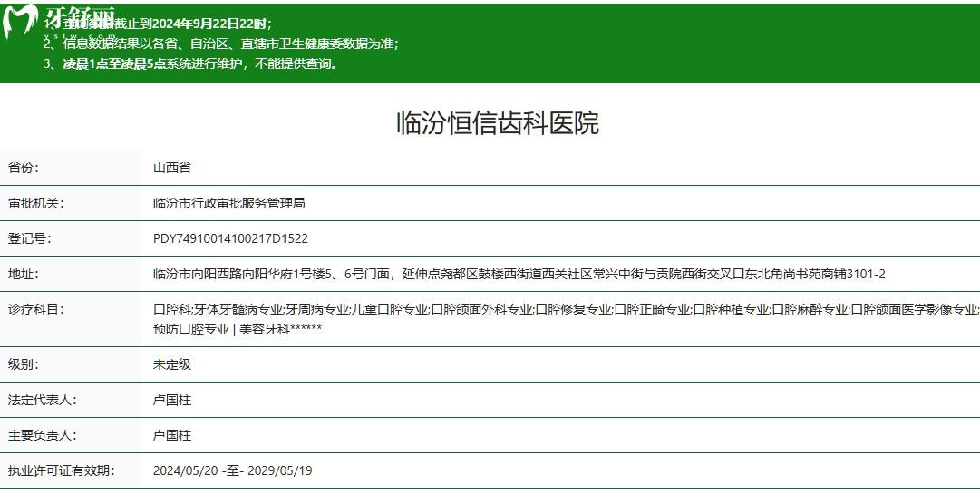Click notice line 3 about 凌晨1点至凌晨5点 maintenance
This screenshot has height=494, width=980.
pyautogui.click(x=192, y=63)
